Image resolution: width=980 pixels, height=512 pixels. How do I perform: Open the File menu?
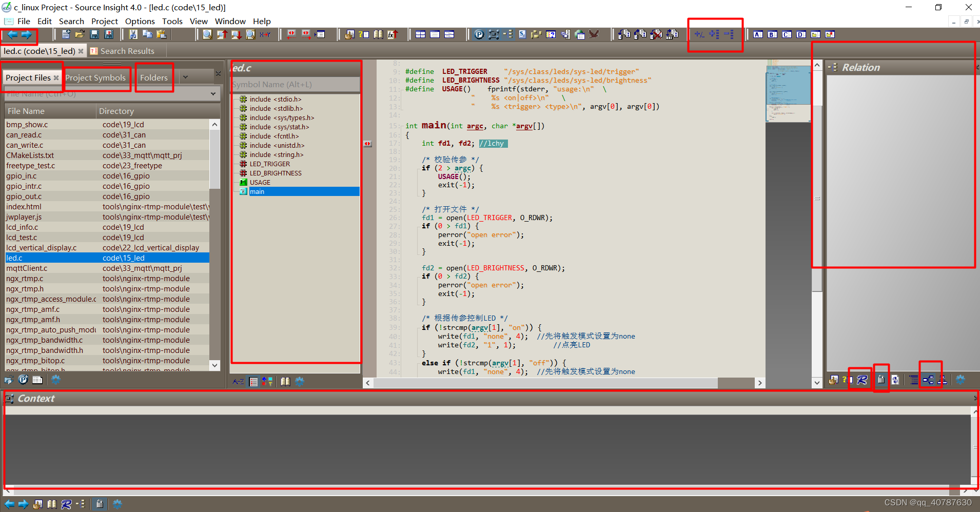[24, 21]
